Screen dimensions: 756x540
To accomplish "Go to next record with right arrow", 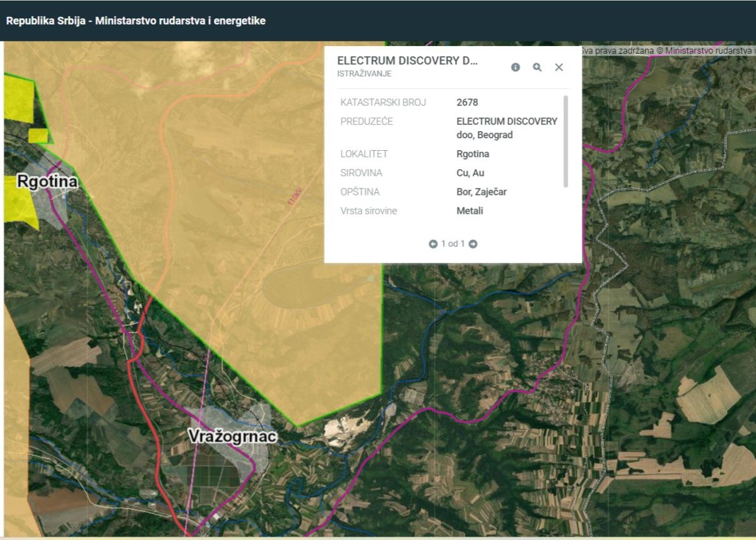I will tap(473, 244).
